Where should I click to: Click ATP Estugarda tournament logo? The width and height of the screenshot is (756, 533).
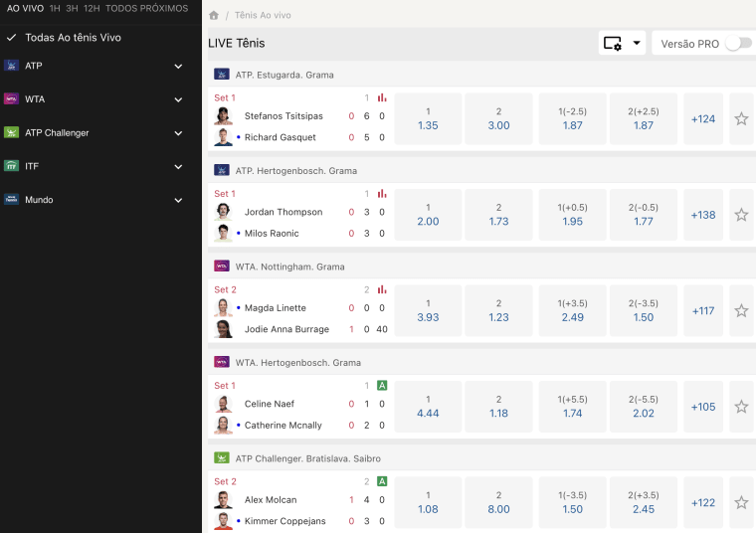pos(222,75)
